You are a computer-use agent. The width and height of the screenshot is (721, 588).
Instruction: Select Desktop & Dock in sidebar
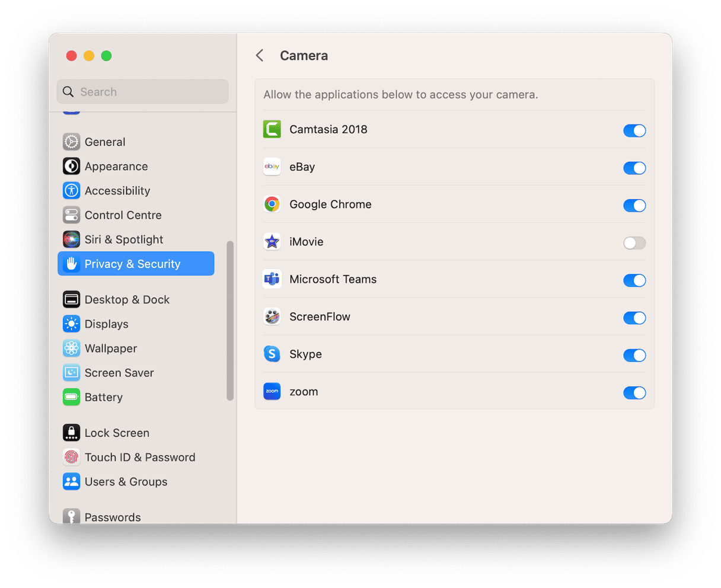[127, 300]
